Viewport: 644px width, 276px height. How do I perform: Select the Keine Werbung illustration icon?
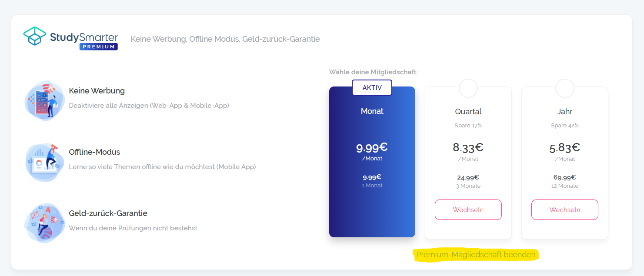[x=45, y=100]
